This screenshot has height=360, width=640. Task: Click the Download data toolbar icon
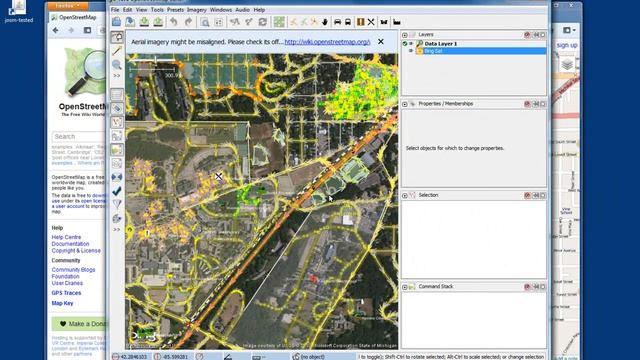click(x=144, y=22)
